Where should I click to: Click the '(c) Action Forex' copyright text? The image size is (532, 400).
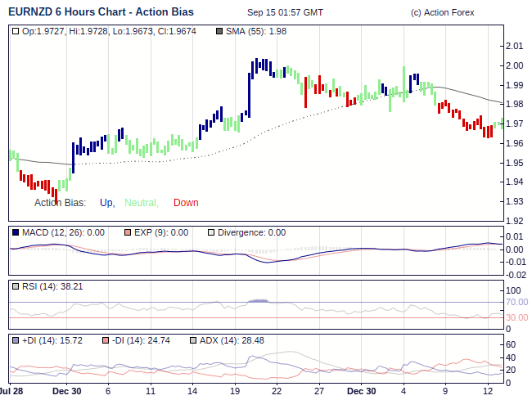(441, 13)
